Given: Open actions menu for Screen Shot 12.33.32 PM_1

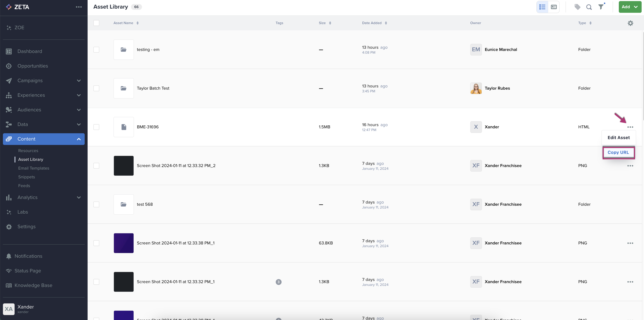Looking at the screenshot, I should point(630,282).
